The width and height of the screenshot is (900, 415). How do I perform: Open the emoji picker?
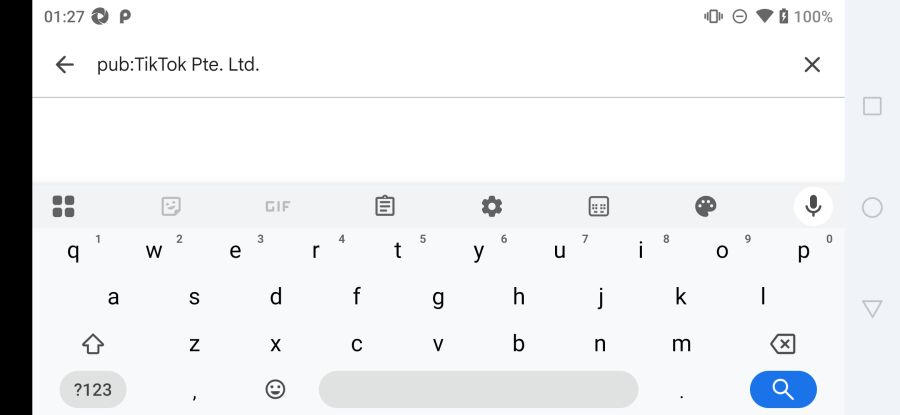coord(275,389)
